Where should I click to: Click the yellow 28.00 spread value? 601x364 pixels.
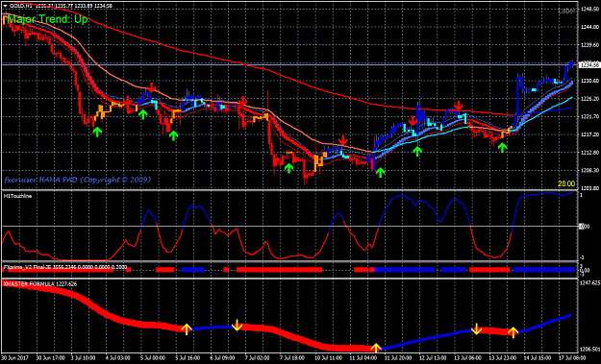click(566, 184)
